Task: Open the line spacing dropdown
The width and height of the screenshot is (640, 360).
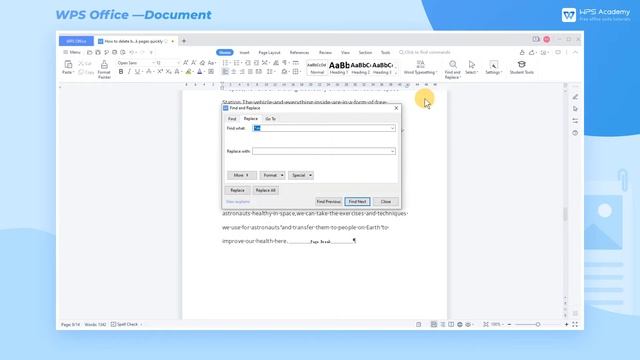Action: pyautogui.click(x=269, y=72)
